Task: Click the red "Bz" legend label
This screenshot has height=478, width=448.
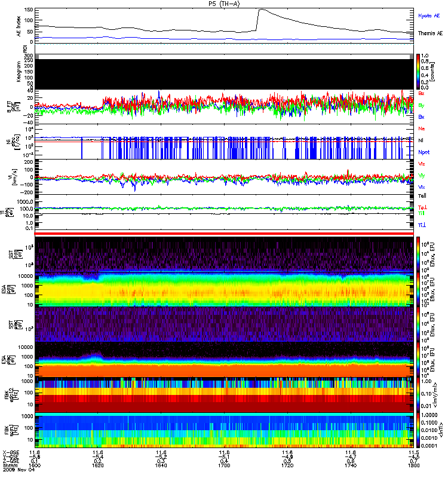Action: pos(421,93)
